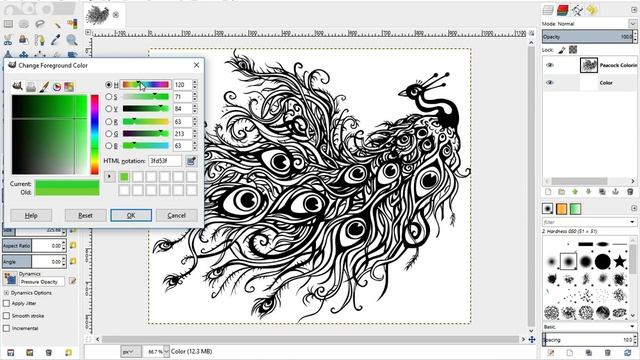This screenshot has width=640, height=360.
Task: Switch to the Channels tab
Action: (562, 10)
